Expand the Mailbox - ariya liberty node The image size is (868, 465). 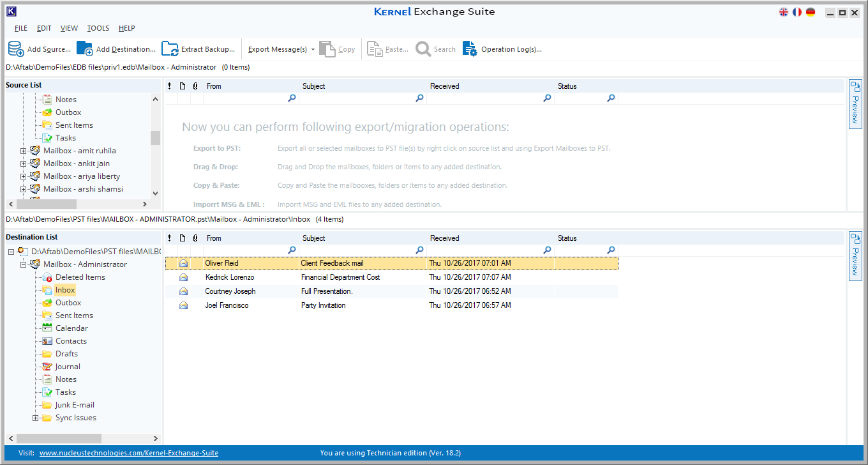pos(24,177)
